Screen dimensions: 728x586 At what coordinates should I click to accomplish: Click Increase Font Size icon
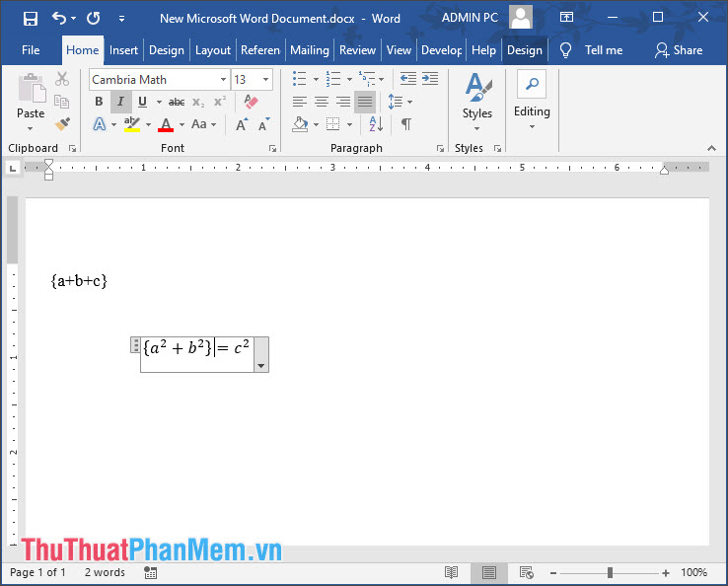(x=242, y=124)
